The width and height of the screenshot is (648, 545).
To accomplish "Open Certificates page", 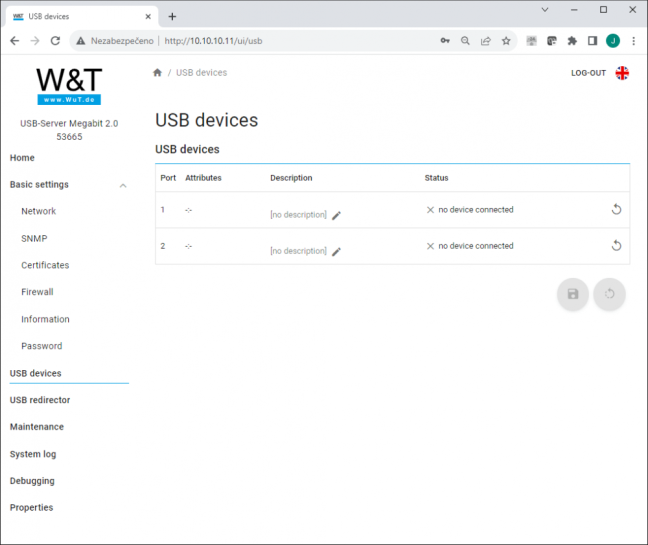I will click(45, 265).
